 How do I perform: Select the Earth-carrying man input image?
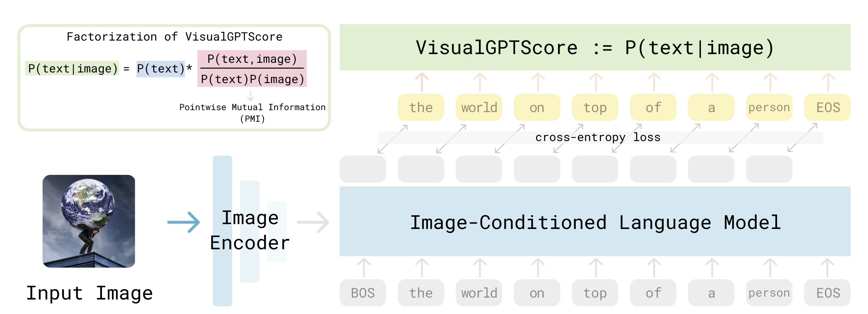89,221
